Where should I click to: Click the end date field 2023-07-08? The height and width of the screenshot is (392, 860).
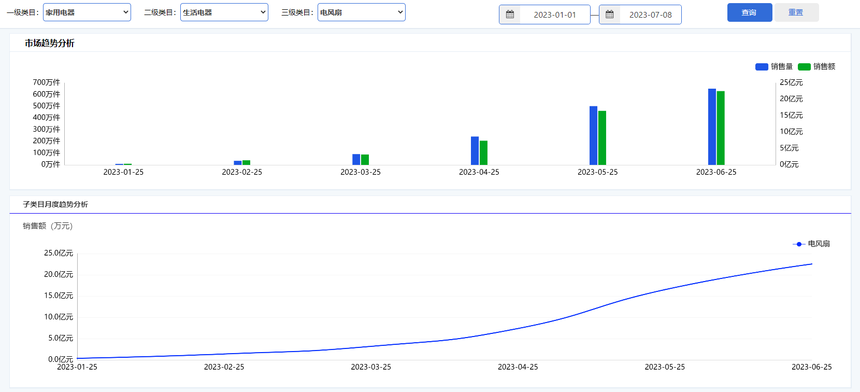coord(650,15)
